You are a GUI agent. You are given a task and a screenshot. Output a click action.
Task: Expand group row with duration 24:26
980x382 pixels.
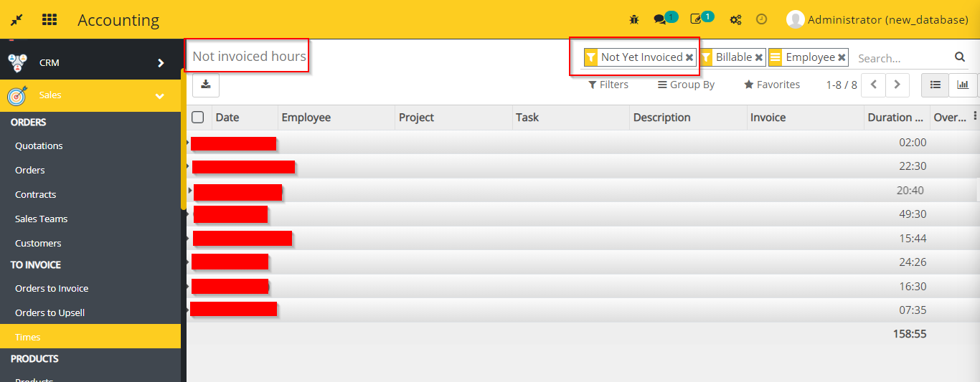point(583,262)
